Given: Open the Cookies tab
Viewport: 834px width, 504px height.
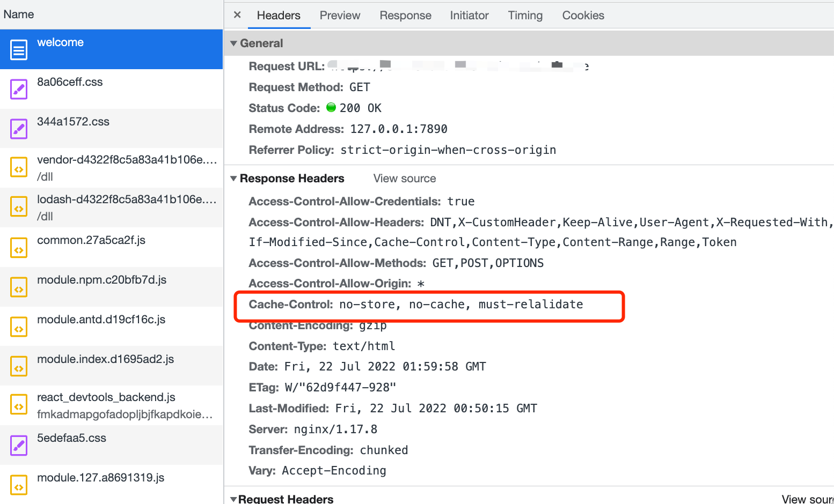Looking at the screenshot, I should [583, 16].
